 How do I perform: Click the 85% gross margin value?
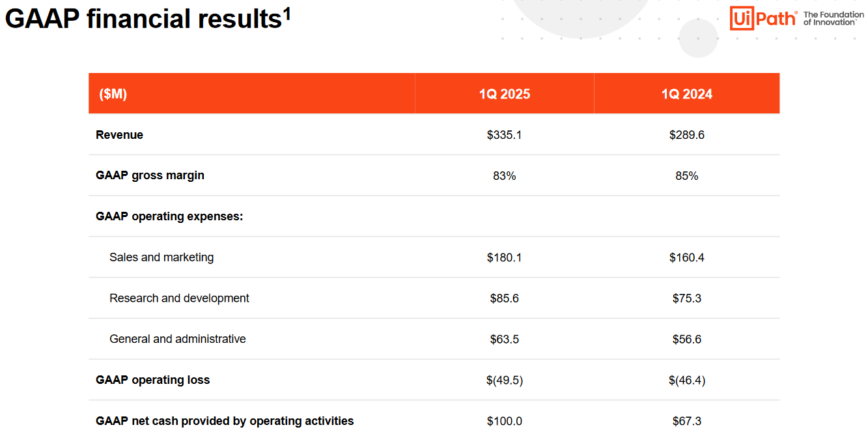tap(687, 176)
